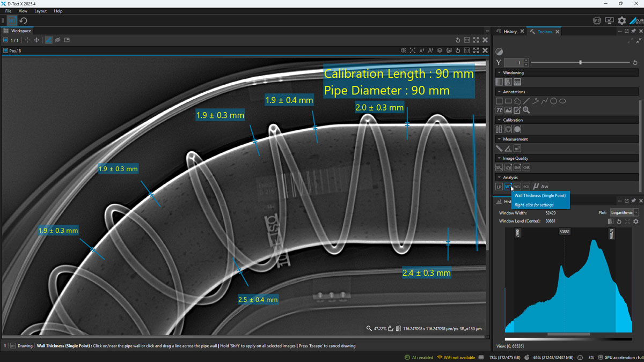Activate the SNR image quality tool
644x362 pixels.
tap(517, 167)
